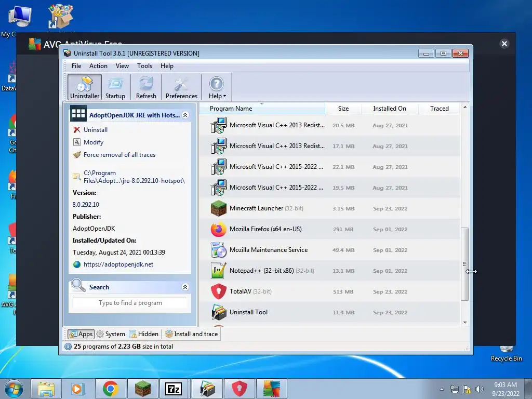Open Minecraft from the taskbar
Image resolution: width=532 pixels, height=399 pixels.
[x=142, y=389]
